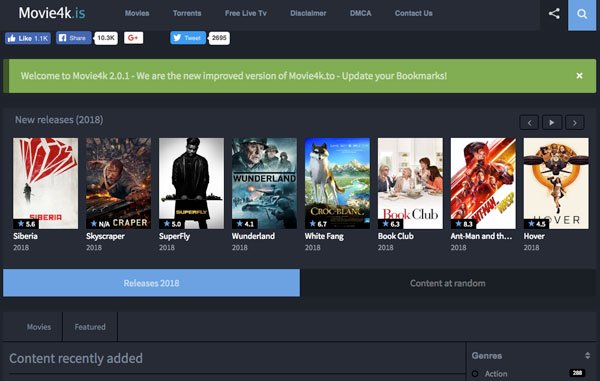
Task: Open the Hover movie poster
Action: point(556,183)
